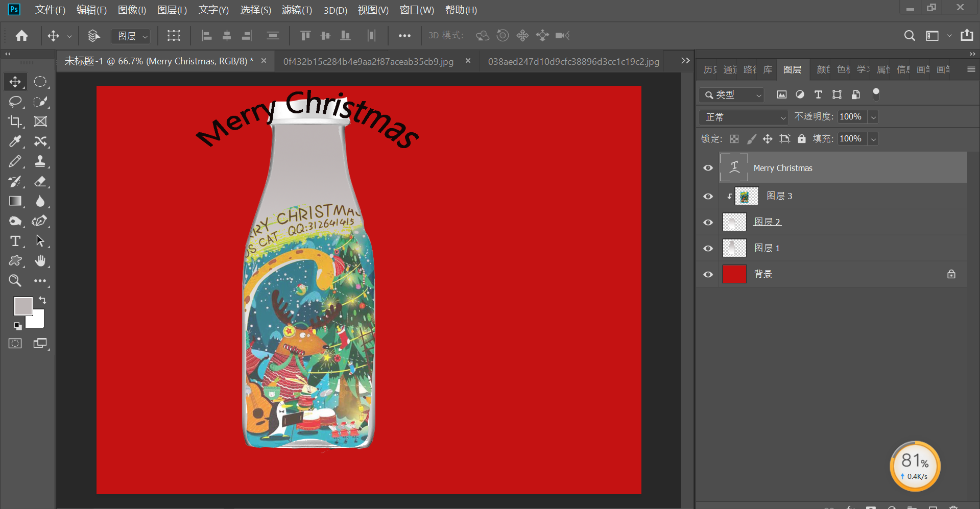
Task: Select the Zoom tool
Action: pos(15,281)
